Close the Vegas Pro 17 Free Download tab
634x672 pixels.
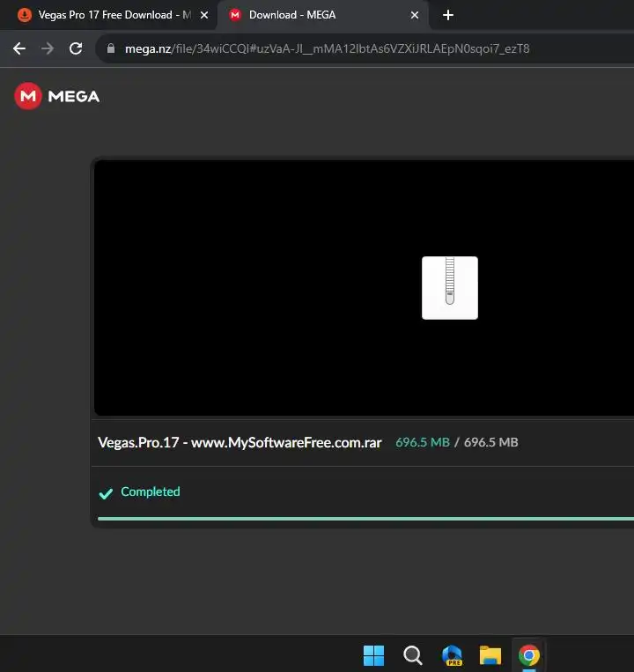(x=204, y=16)
